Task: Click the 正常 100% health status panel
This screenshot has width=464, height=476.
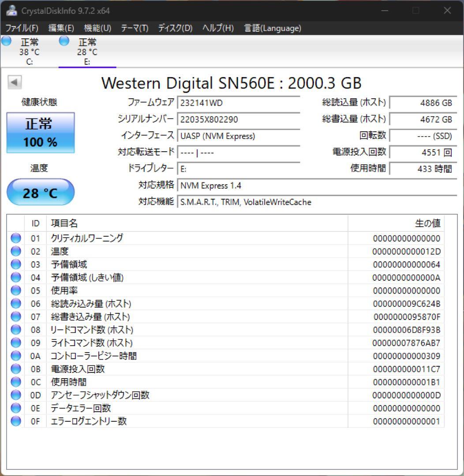Action: (41, 132)
